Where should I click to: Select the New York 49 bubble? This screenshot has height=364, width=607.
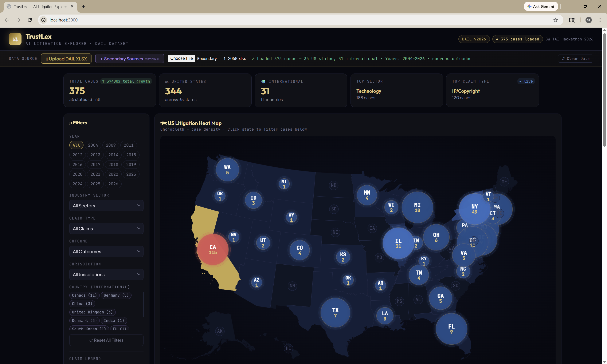[474, 209]
